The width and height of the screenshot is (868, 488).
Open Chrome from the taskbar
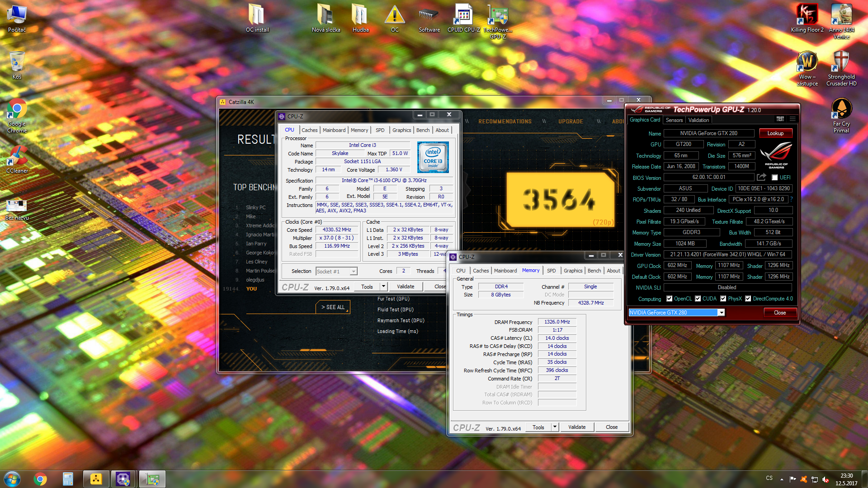coord(40,479)
